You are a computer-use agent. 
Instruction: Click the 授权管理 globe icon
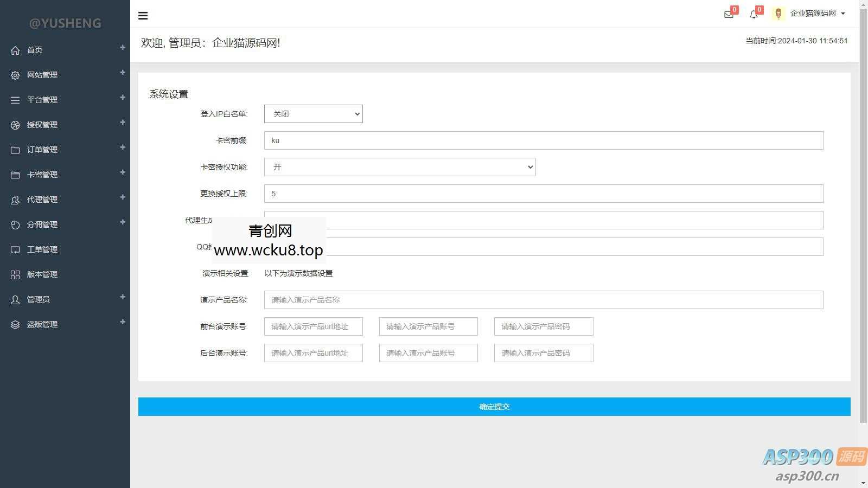pos(15,124)
